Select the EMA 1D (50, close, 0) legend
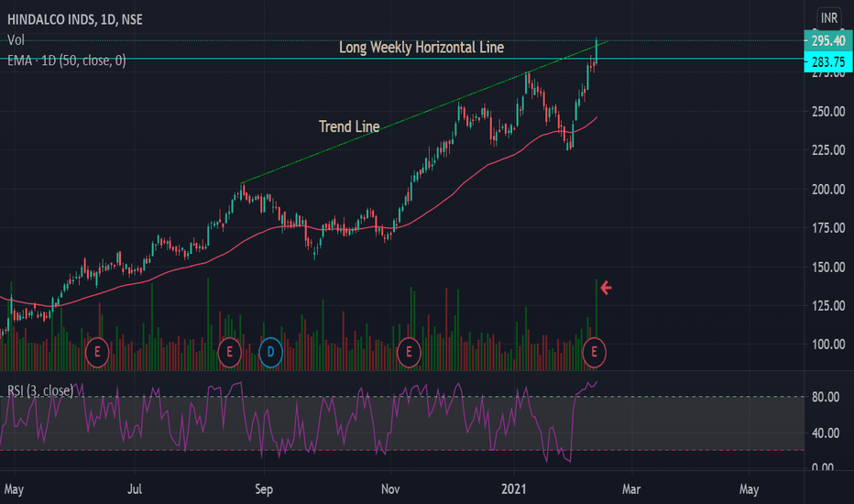Image resolution: width=854 pixels, height=504 pixels. pyautogui.click(x=67, y=60)
